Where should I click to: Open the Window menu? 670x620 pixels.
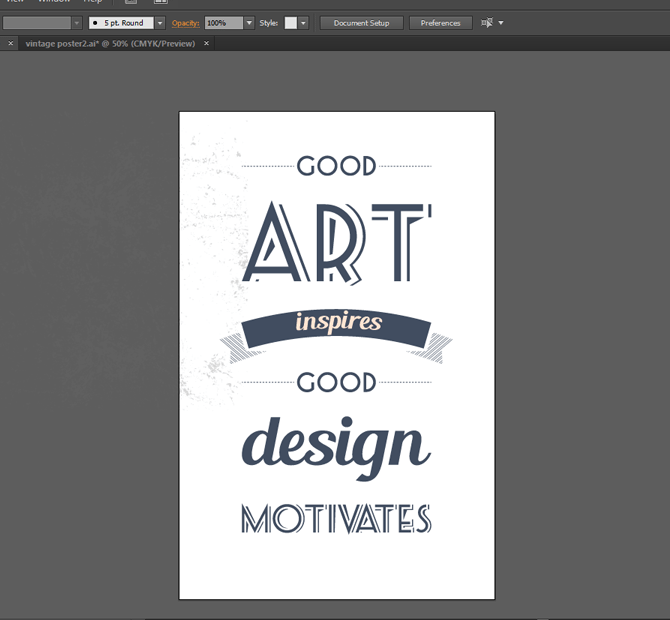pyautogui.click(x=54, y=2)
